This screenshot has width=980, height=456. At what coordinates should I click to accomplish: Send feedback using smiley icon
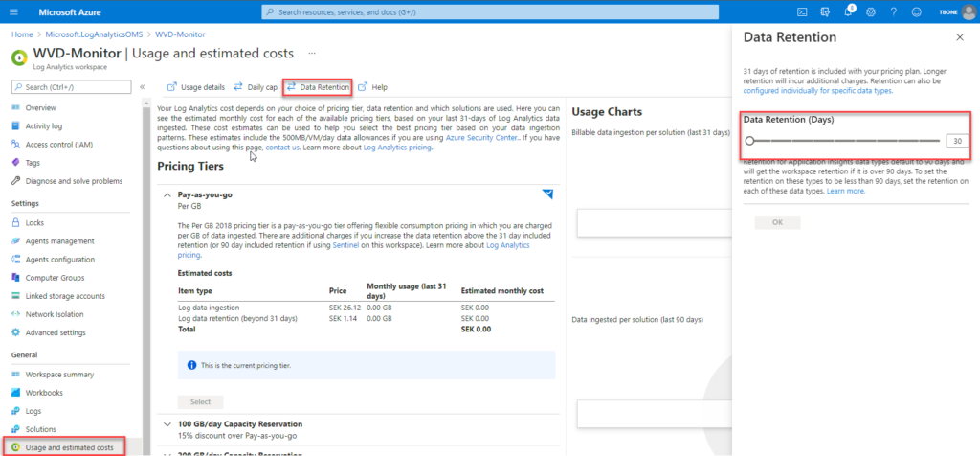pos(917,11)
